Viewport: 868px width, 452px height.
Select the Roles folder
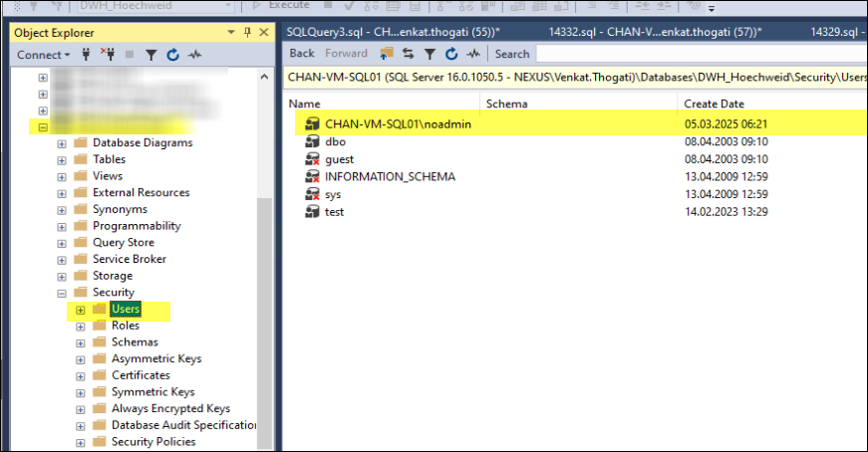tap(126, 326)
